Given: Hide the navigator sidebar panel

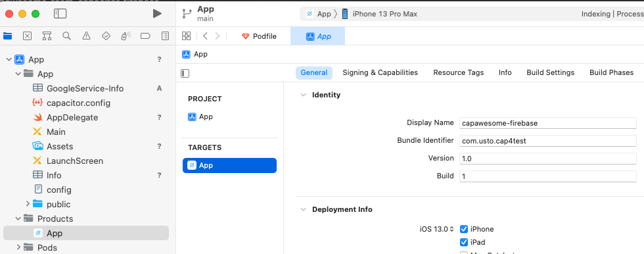Looking at the screenshot, I should coord(60,14).
